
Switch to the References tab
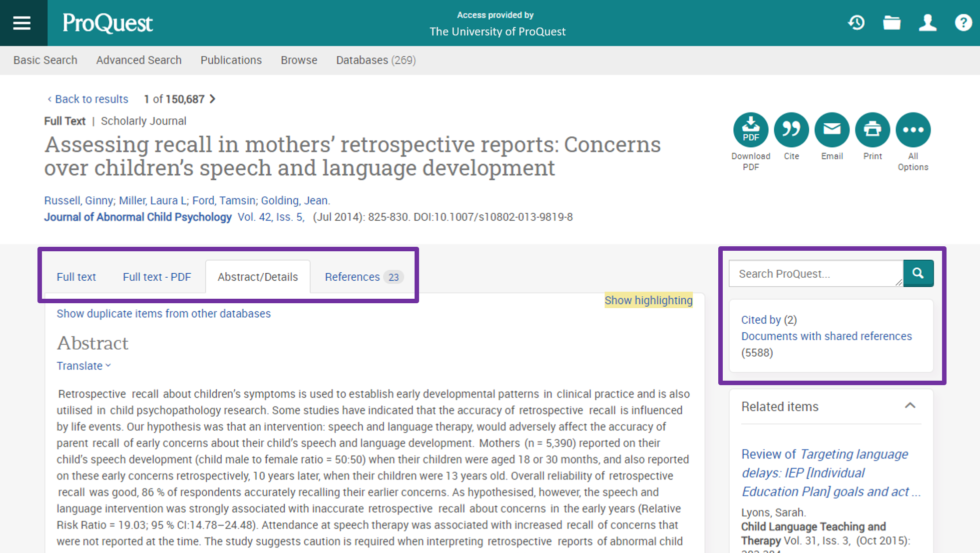(x=353, y=277)
